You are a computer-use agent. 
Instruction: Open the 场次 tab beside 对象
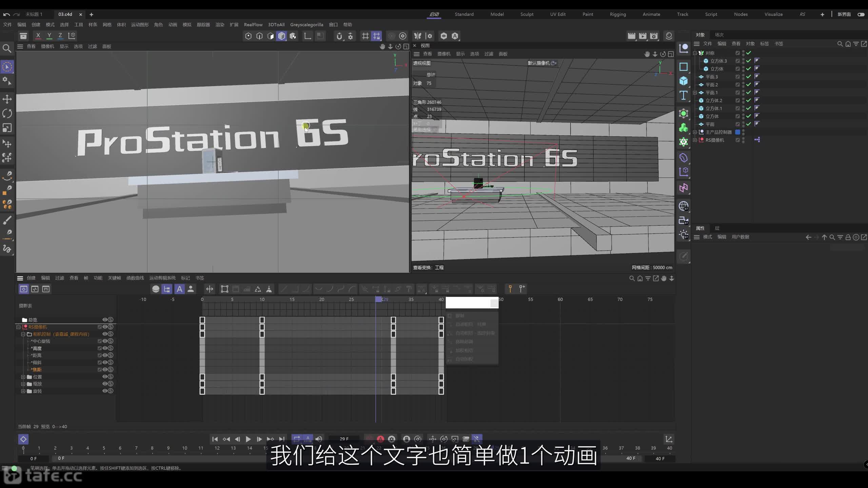pos(719,35)
